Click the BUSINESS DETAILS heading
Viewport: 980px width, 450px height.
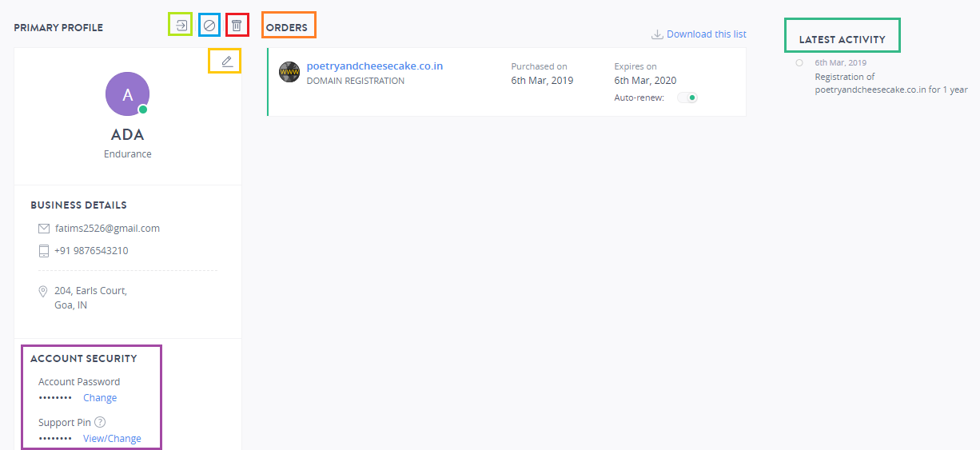coord(78,205)
